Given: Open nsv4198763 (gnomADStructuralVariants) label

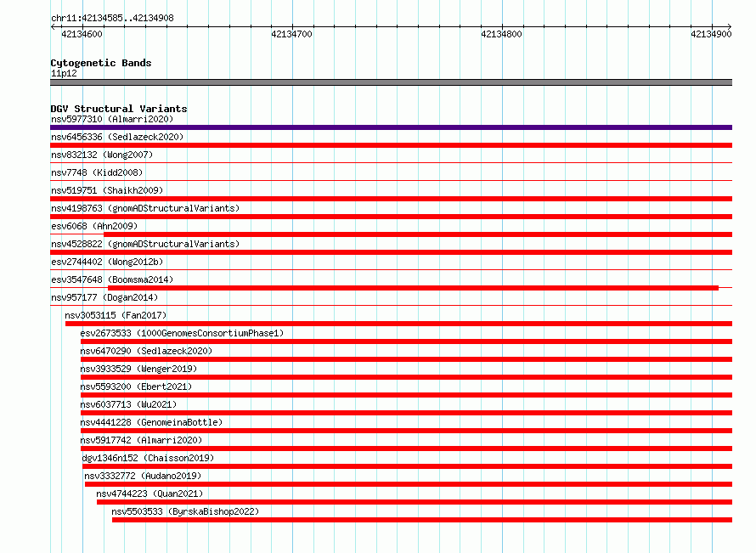Looking at the screenshot, I should [145, 208].
